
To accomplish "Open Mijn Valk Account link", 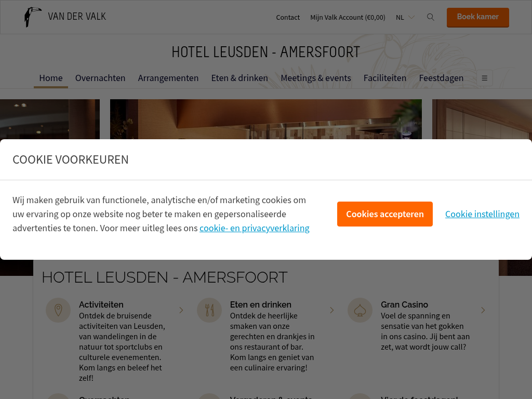I will click(x=348, y=17).
